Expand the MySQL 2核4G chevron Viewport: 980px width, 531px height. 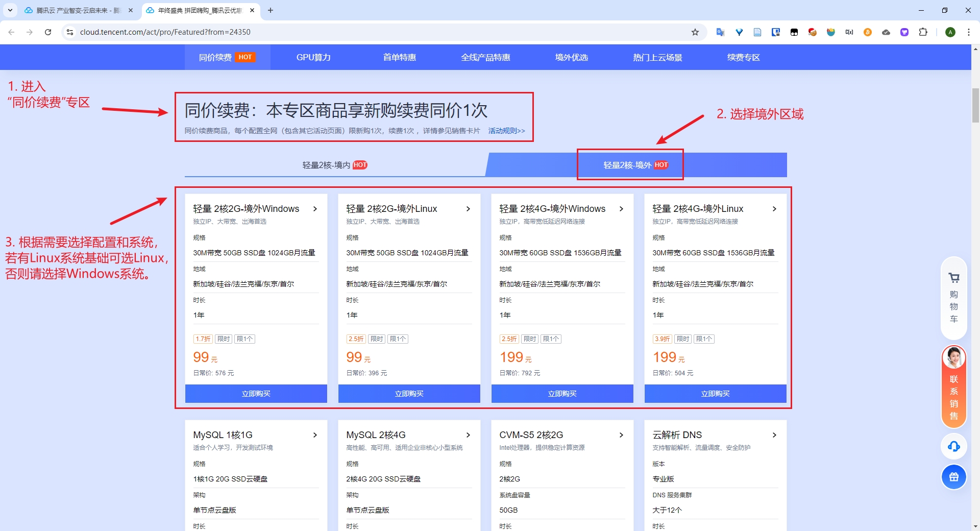click(x=468, y=435)
